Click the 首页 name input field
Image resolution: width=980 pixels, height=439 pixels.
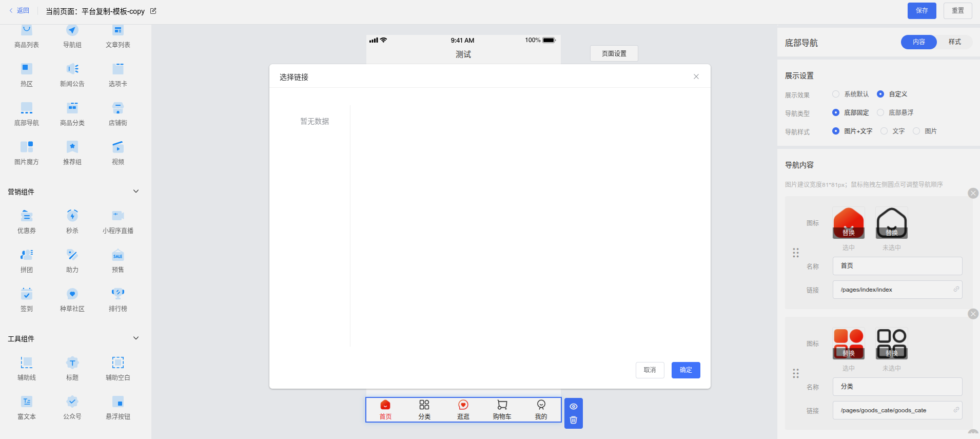(x=897, y=266)
